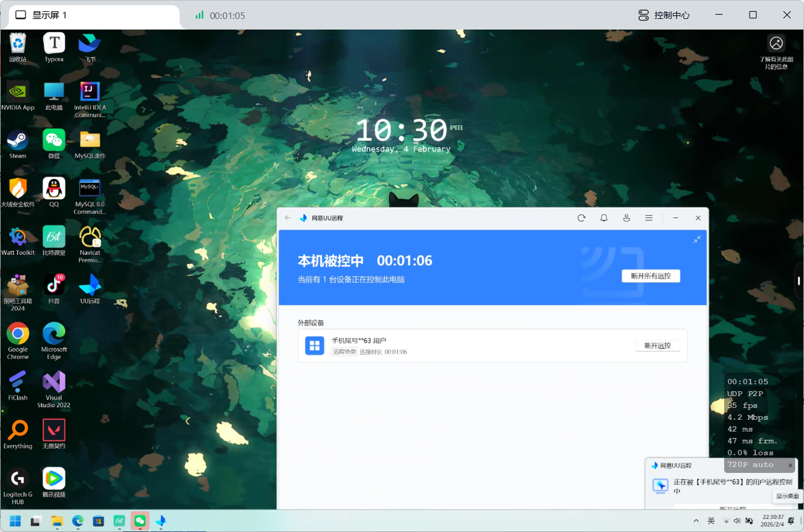This screenshot has height=532, width=804.
Task: Open the Huorong security (火绒安全软件) desktop icon
Action: (18, 193)
